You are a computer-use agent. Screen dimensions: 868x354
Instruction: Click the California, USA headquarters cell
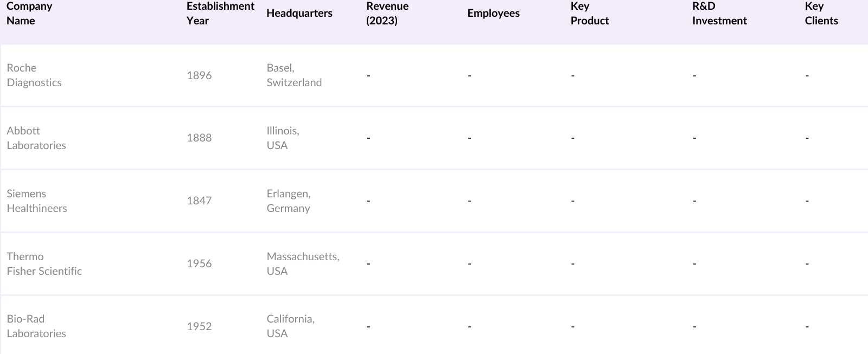tap(290, 326)
